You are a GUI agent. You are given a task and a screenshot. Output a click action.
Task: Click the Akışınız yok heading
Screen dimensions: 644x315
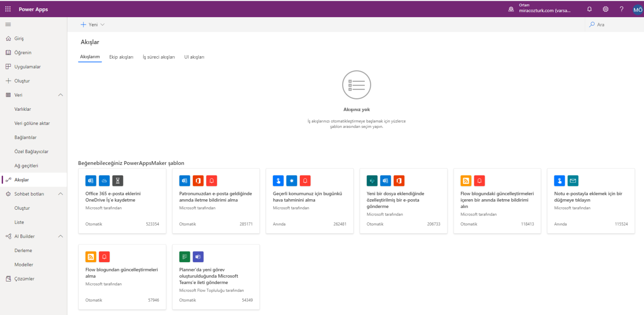point(356,109)
